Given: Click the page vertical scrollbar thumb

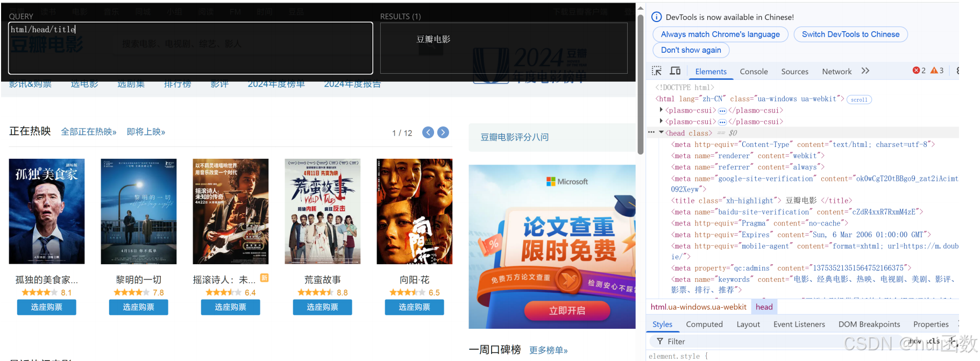Looking at the screenshot, I should [x=641, y=84].
